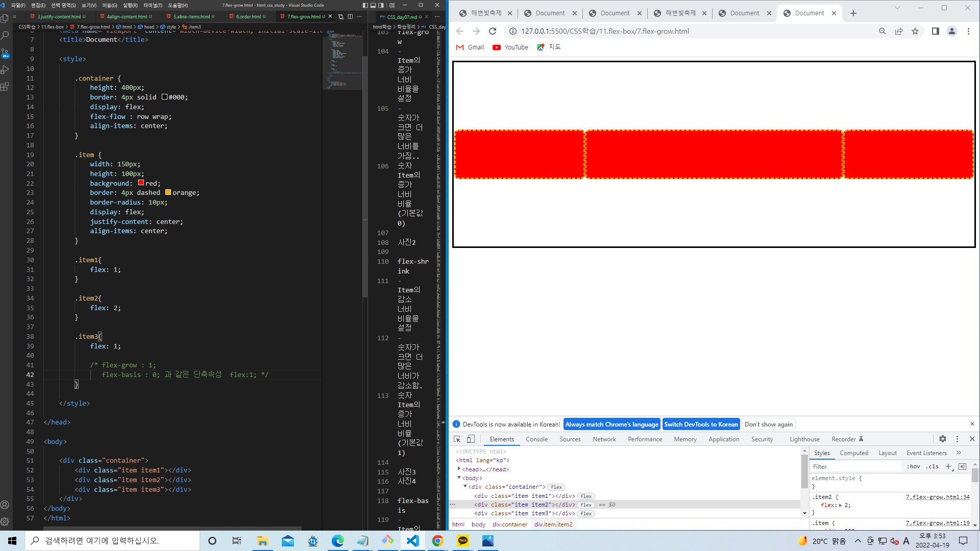Switch to DevTools Network tab

(604, 439)
